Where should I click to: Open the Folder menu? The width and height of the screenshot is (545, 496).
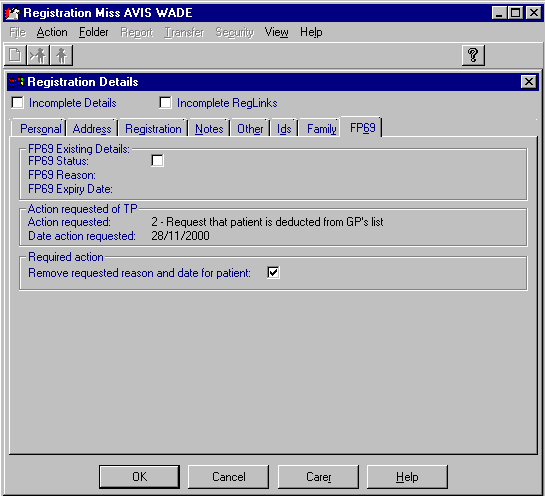coord(93,32)
